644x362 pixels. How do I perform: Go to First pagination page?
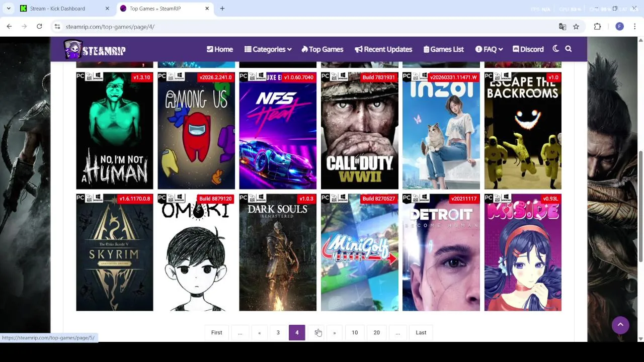click(216, 332)
